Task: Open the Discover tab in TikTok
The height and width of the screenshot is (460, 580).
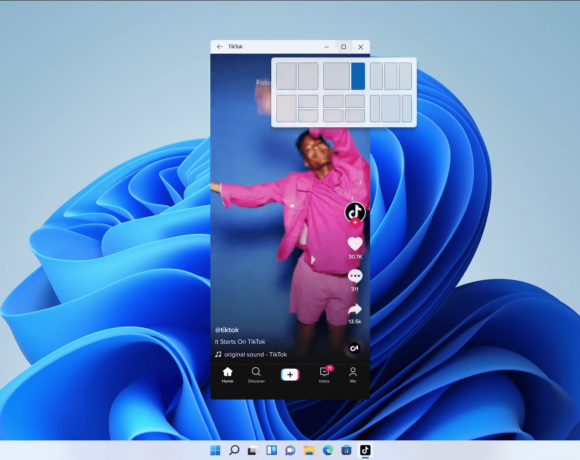Action: pyautogui.click(x=256, y=375)
